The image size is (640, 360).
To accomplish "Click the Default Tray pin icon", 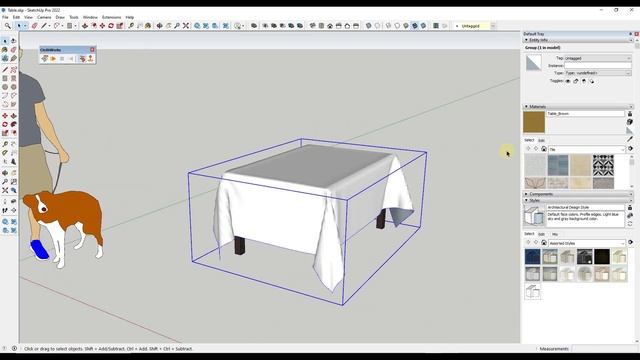I will pyautogui.click(x=631, y=34).
